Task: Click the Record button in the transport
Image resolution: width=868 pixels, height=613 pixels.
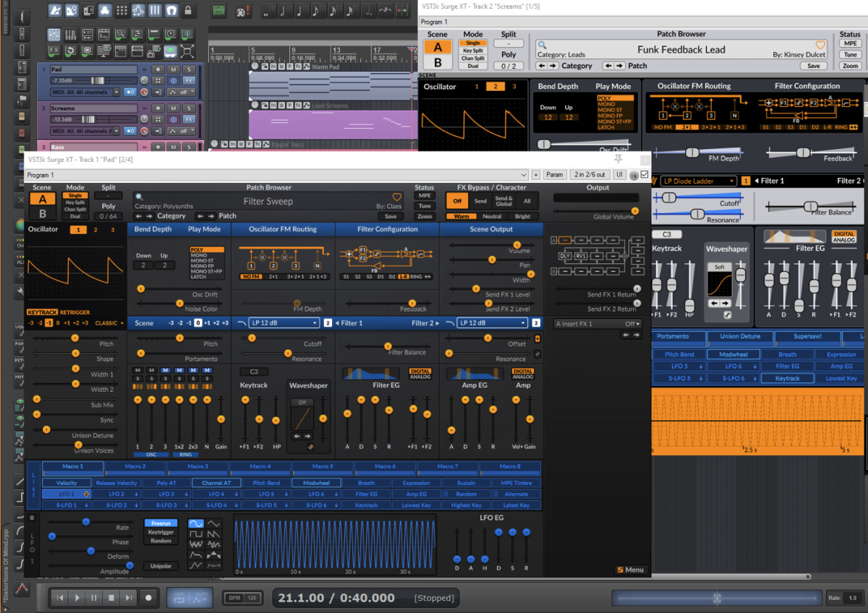Action: pyautogui.click(x=149, y=597)
